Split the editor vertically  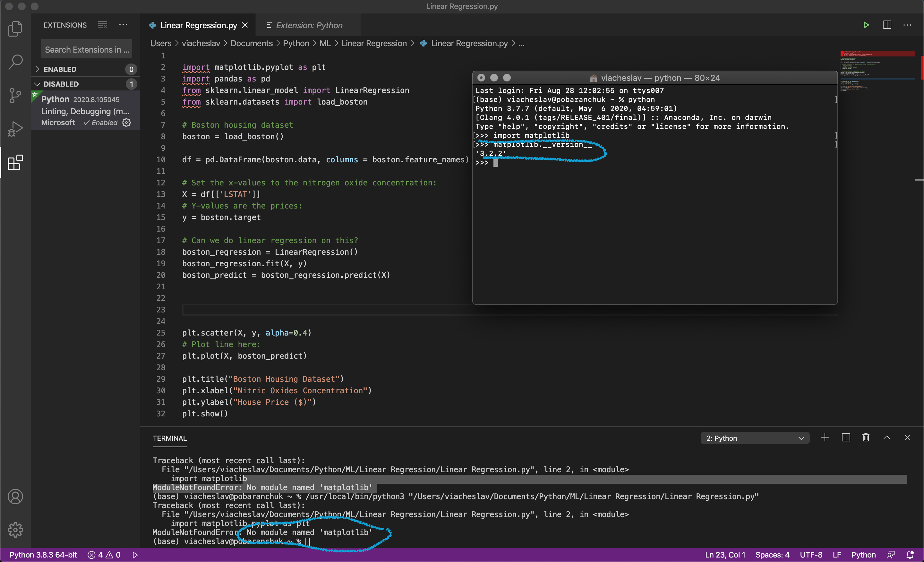coord(887,25)
